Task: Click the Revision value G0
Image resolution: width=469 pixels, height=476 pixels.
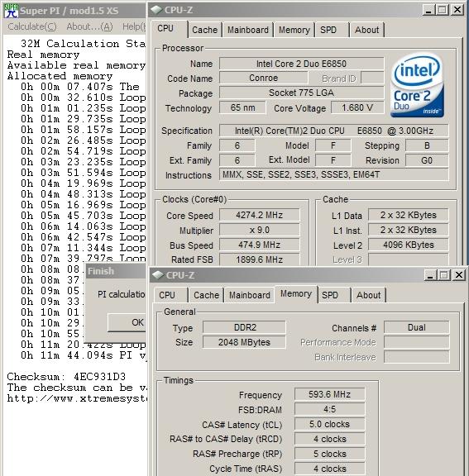Action: pyautogui.click(x=427, y=160)
